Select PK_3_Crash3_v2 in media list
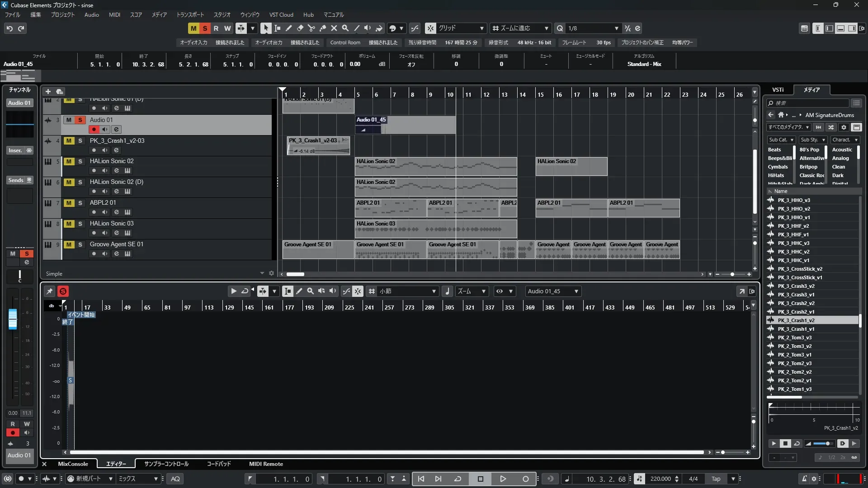 (x=796, y=286)
